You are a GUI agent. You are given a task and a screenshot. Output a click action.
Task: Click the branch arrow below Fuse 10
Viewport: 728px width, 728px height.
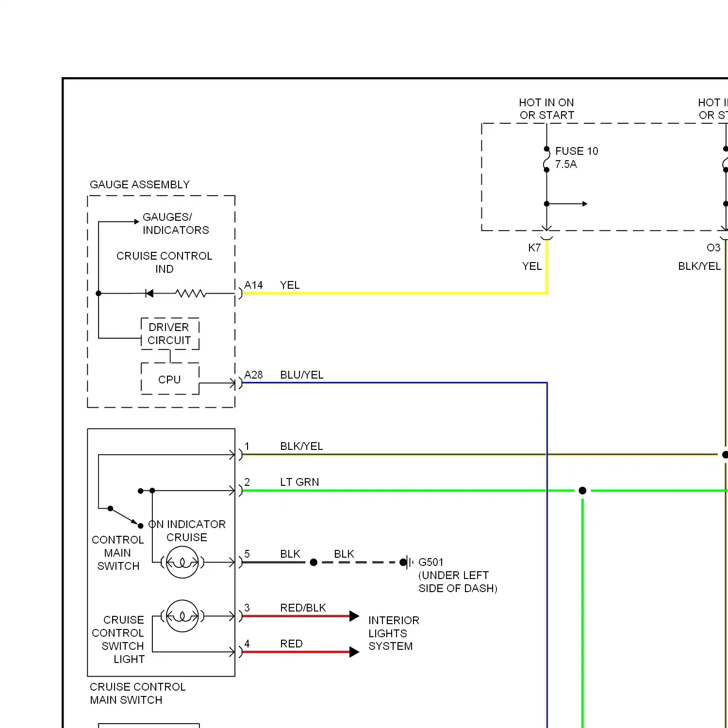585,204
